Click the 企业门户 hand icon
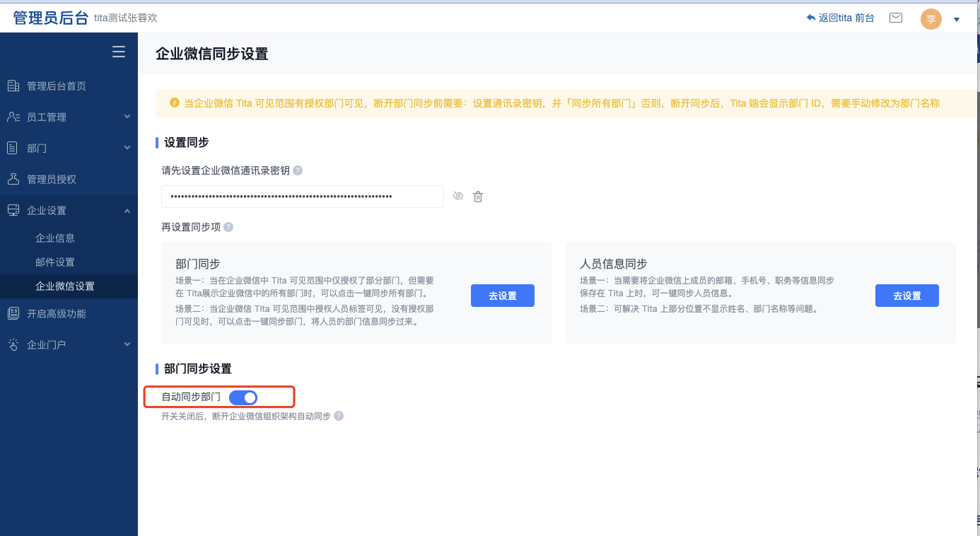980x536 pixels. coord(13,344)
